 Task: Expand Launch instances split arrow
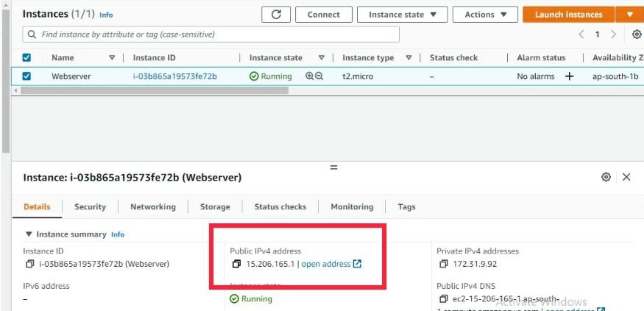[629, 15]
